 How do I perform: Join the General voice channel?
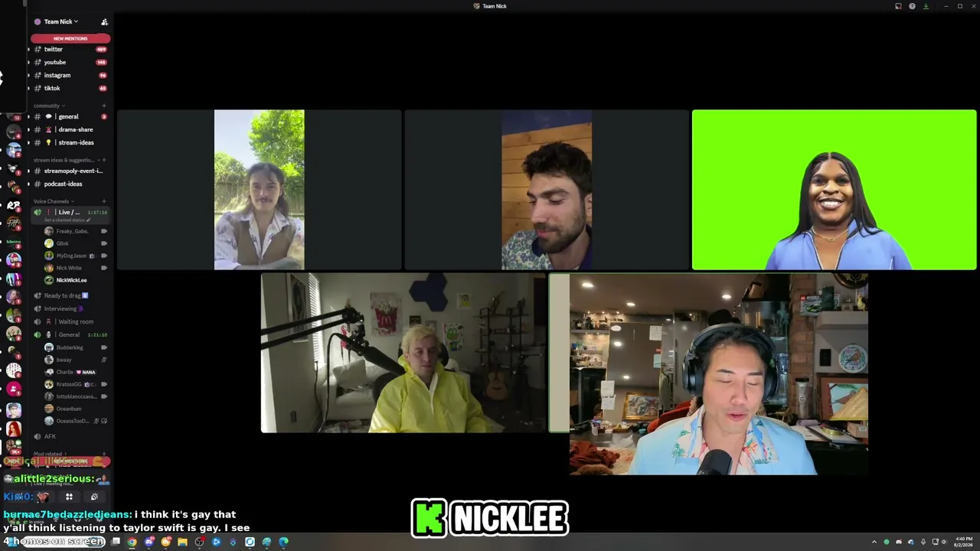(69, 334)
